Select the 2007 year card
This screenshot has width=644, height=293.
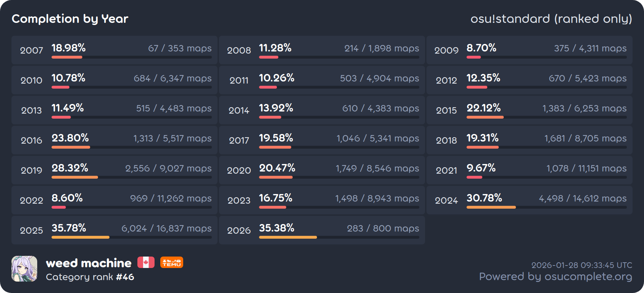[114, 50]
